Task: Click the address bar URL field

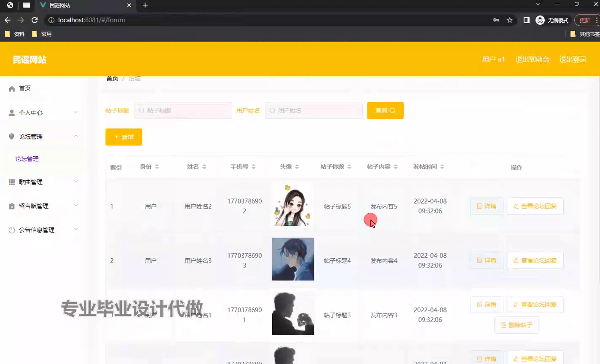Action: [270, 20]
